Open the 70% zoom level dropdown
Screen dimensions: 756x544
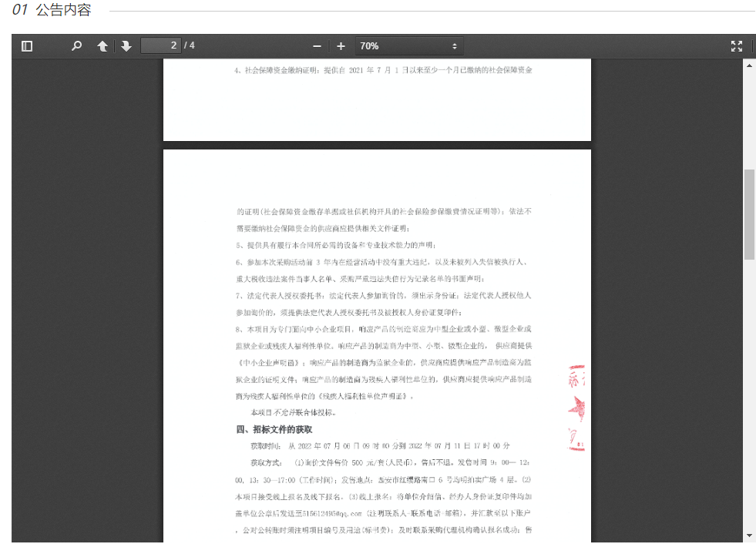click(409, 46)
